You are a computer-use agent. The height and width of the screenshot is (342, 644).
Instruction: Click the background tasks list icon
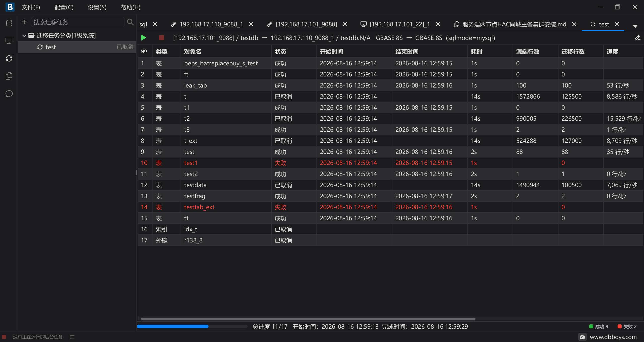click(x=72, y=337)
